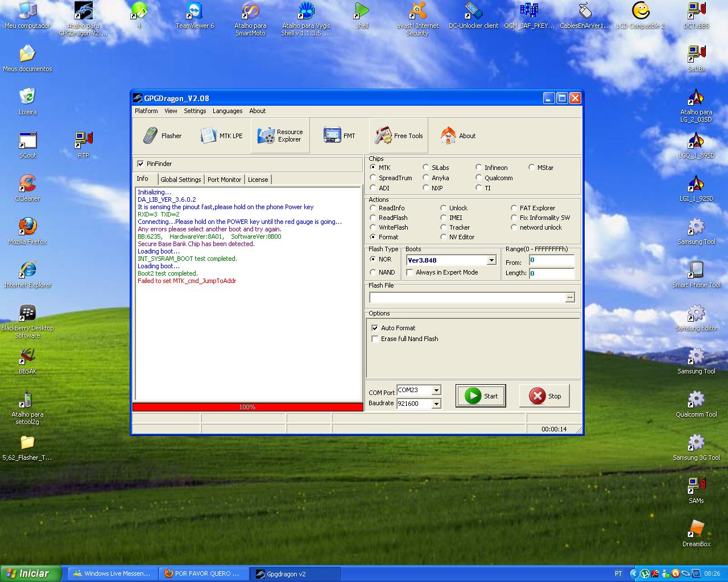
Task: Switch to Global Settings tab
Action: coord(181,180)
